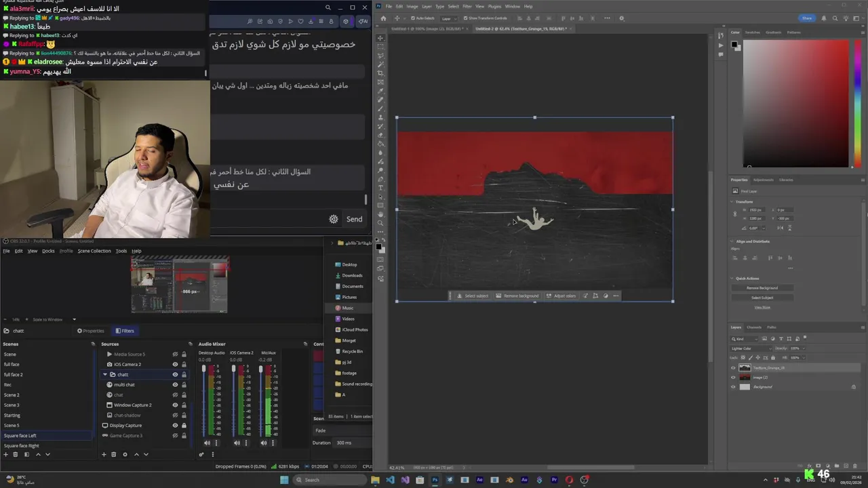
Task: Click delete layer trash icon in Layers panel
Action: click(x=855, y=466)
